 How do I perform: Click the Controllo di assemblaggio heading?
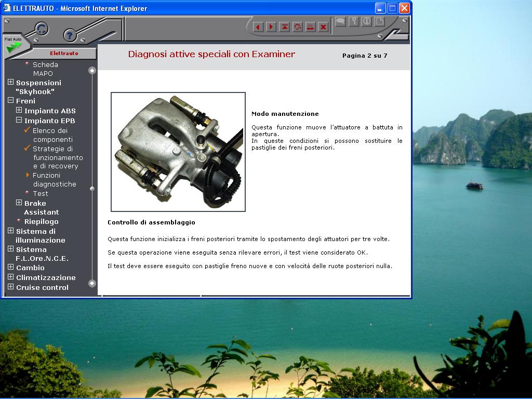[151, 222]
